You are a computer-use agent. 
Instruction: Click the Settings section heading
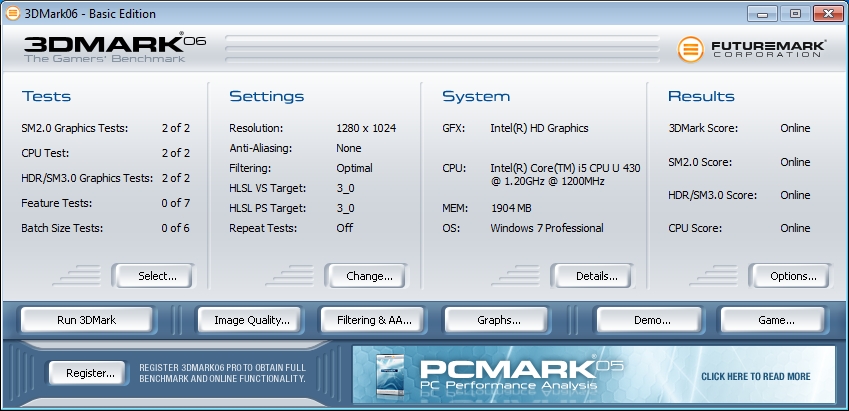click(x=266, y=97)
